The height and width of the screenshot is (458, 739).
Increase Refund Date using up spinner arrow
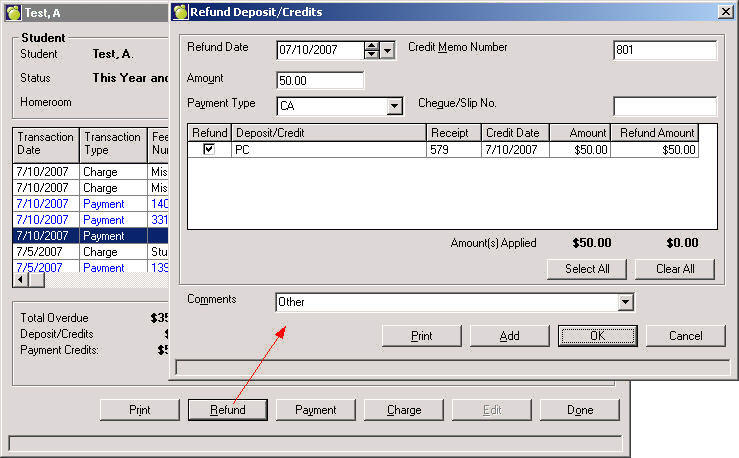click(372, 46)
